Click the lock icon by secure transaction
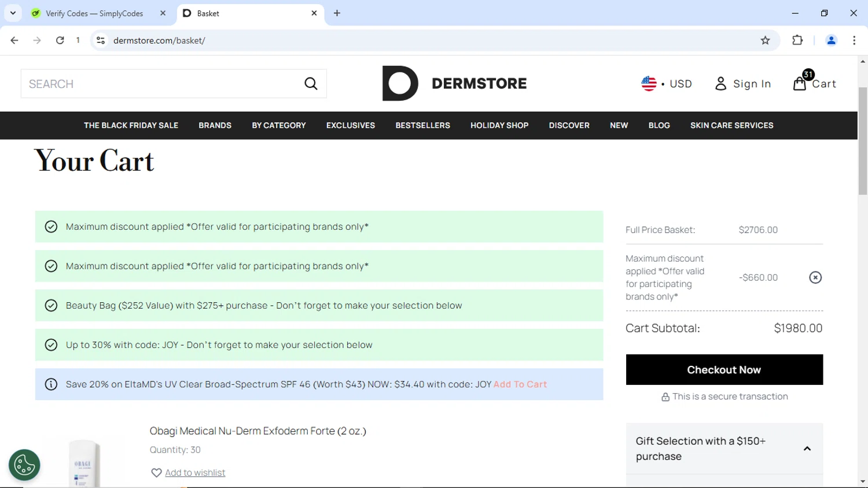The width and height of the screenshot is (868, 488). pos(665,397)
